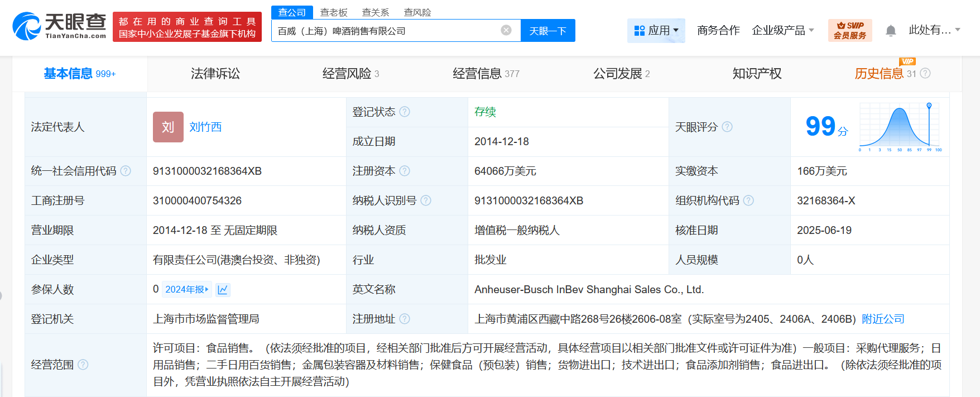Click help icon beside 天眼评分
The height and width of the screenshot is (397, 980).
pos(727,127)
